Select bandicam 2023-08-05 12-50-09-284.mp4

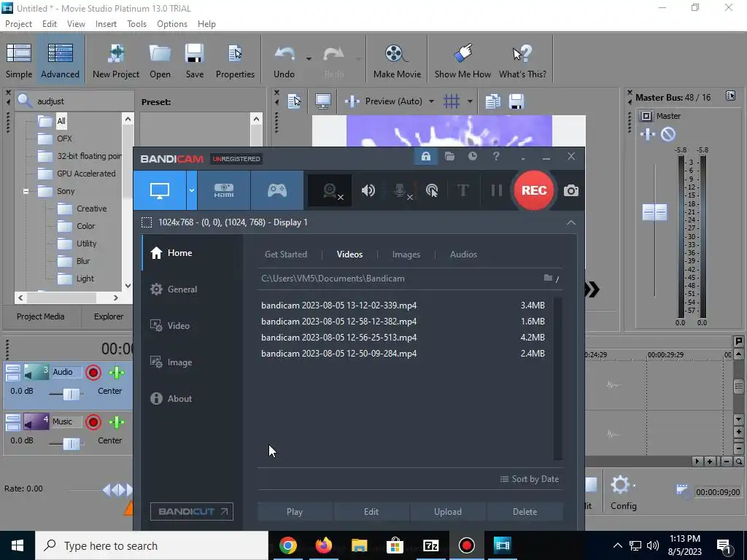tap(403, 354)
